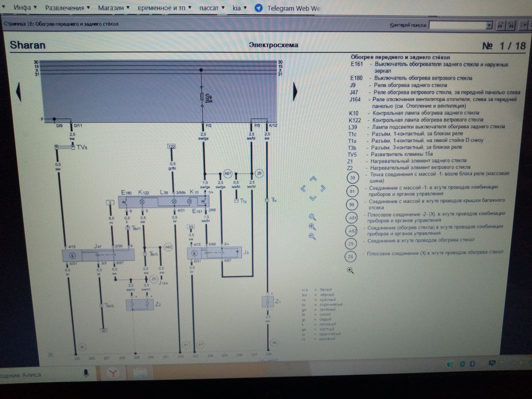Click heating element Z1 in the diagram
532x399 pixels.
(268, 302)
